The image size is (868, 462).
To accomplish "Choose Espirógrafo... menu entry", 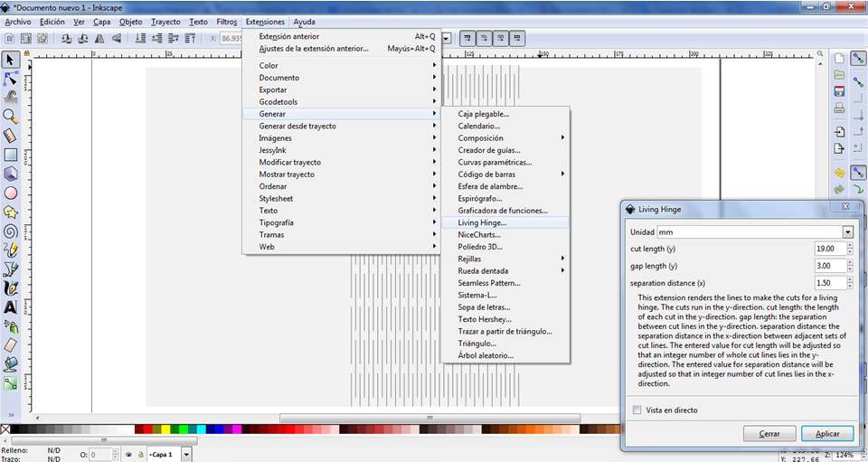I will pyautogui.click(x=505, y=199).
